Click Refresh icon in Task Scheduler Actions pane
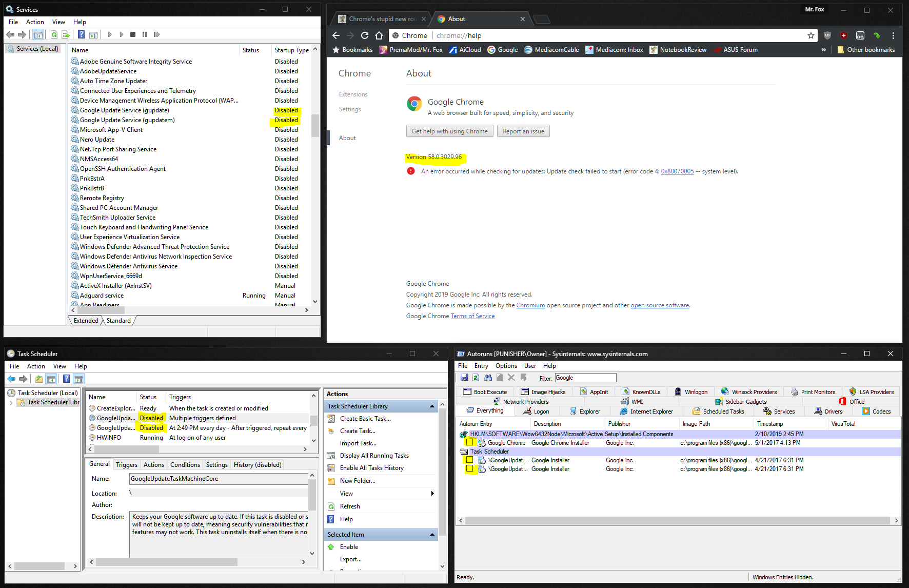The image size is (909, 588). tap(331, 506)
